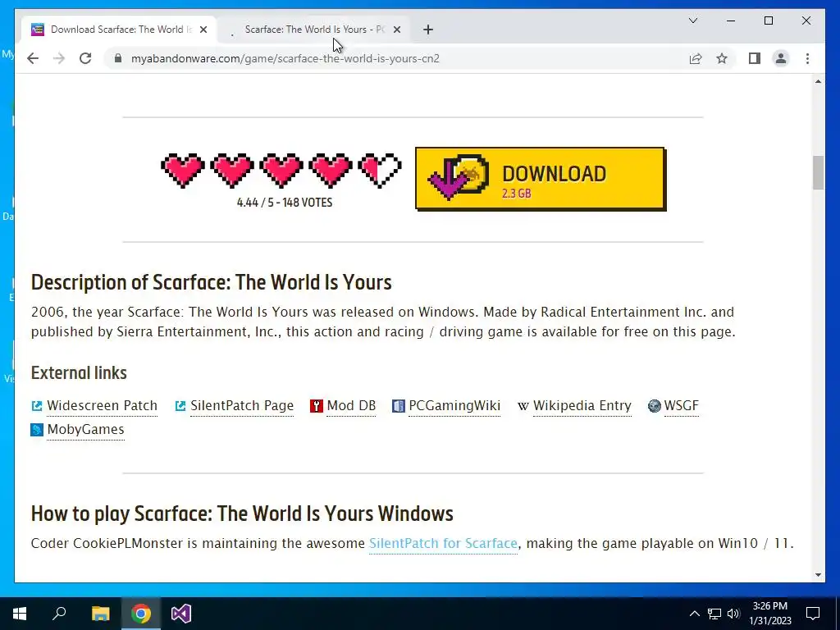Rate four hearts
Screen dimensions: 840x630
tap(331, 171)
